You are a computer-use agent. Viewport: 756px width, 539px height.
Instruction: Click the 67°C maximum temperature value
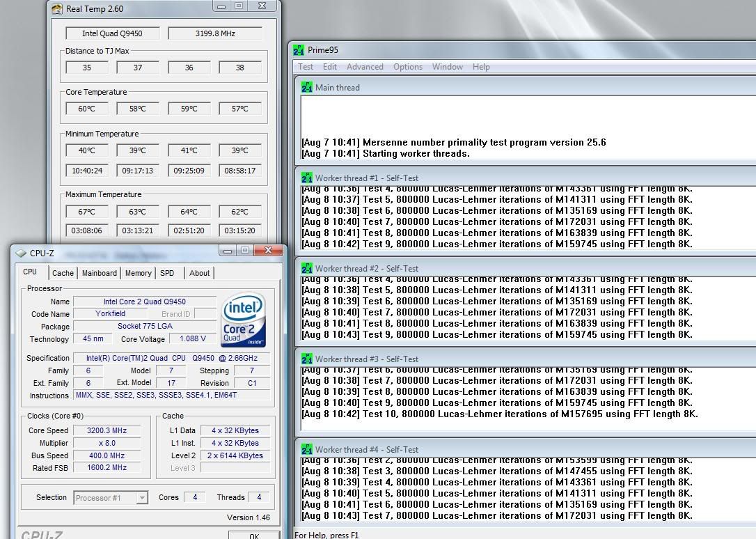pos(87,212)
